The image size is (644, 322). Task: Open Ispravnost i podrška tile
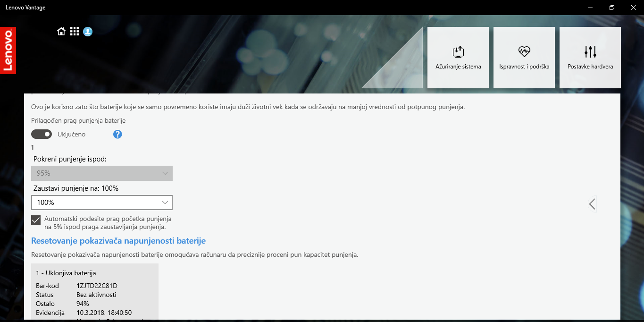coord(524,58)
